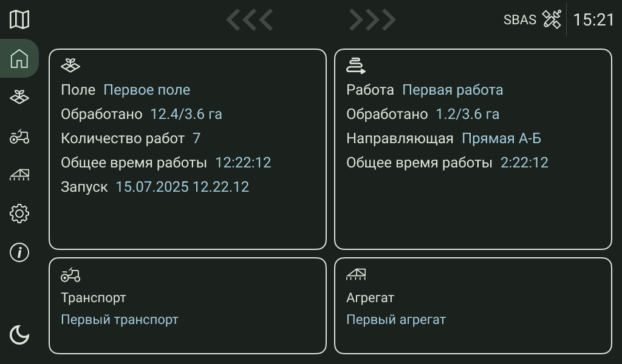The image size is (622, 364).
Task: Open the info panel
Action: (x=19, y=253)
